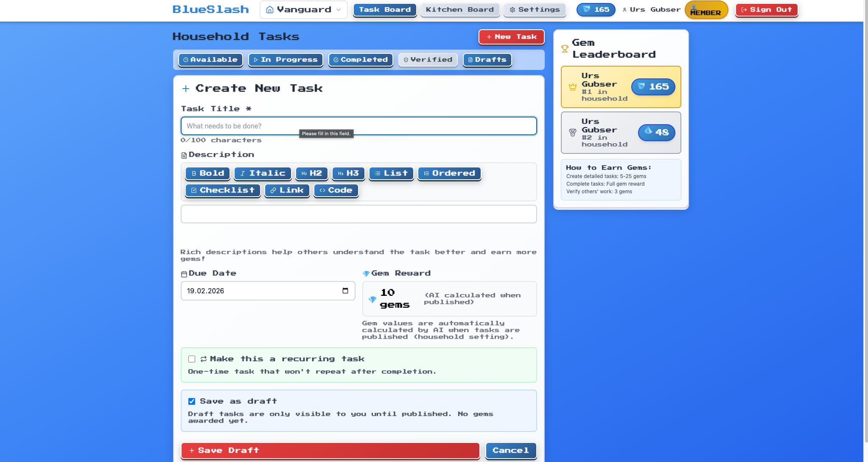Viewport: 868px width, 462px height.
Task: Switch to the Drafts filter tab
Action: coord(487,60)
